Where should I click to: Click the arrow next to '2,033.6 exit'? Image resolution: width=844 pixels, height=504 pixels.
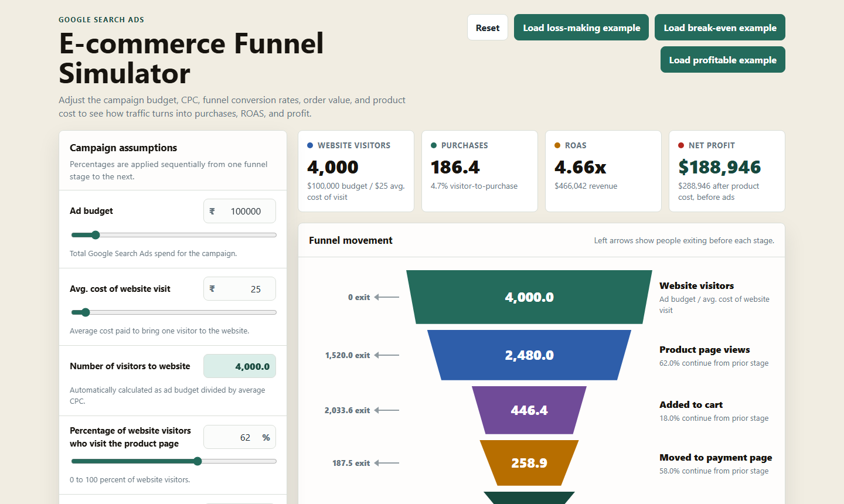tap(387, 410)
